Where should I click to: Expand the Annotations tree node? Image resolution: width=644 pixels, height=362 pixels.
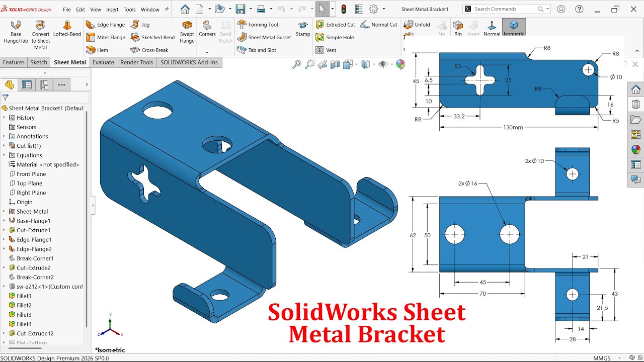point(4,136)
